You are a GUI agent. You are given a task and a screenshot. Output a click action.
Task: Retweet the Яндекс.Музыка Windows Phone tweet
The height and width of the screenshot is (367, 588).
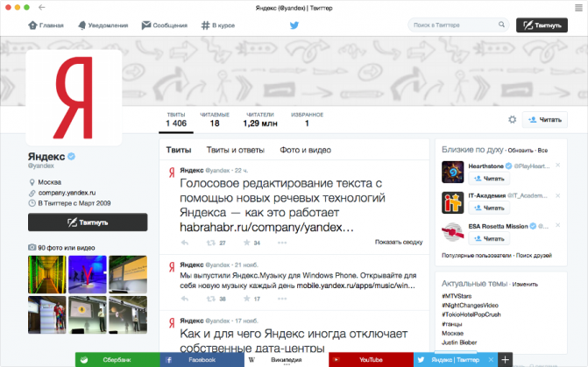[211, 299]
